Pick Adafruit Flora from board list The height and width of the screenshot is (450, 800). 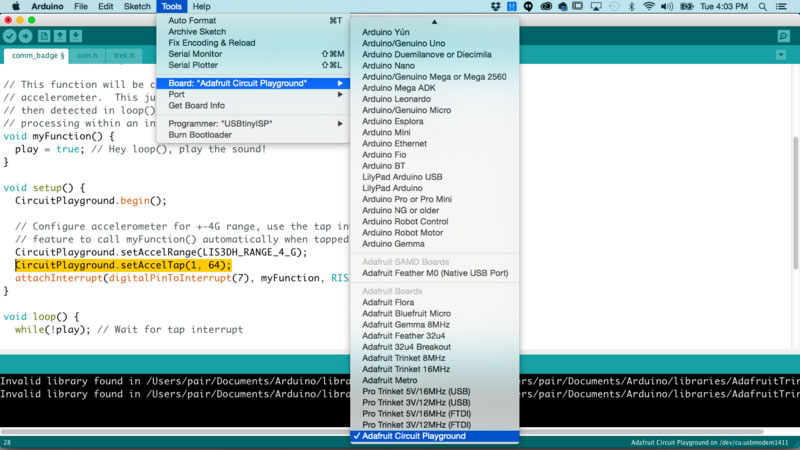(x=388, y=302)
